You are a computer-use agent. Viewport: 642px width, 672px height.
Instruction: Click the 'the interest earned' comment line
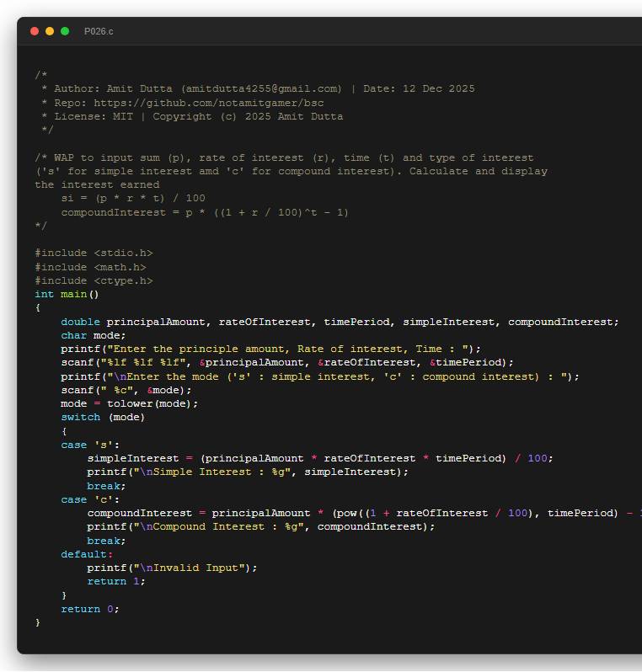(x=97, y=184)
